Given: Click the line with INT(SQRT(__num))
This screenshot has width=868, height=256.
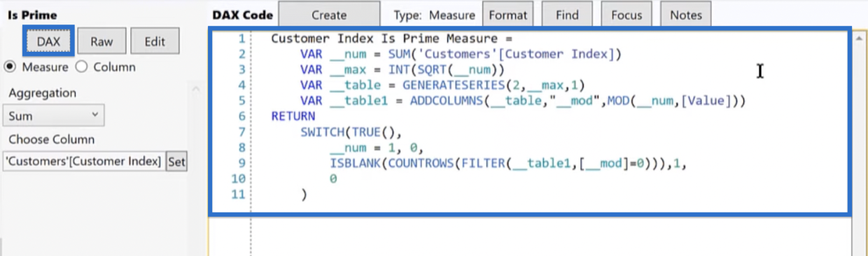Looking at the screenshot, I should pos(402,69).
